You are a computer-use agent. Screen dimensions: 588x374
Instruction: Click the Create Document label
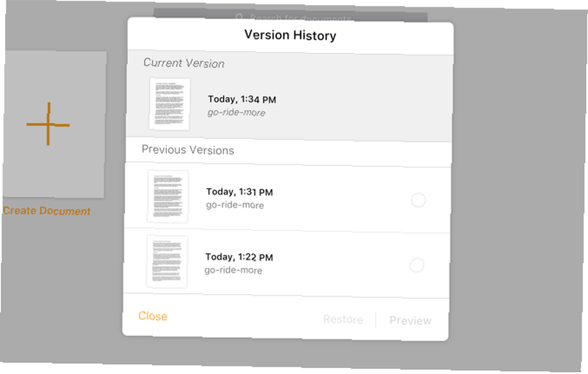47,211
